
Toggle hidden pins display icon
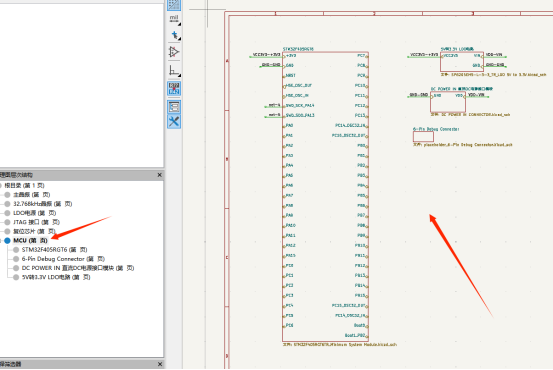point(174,52)
